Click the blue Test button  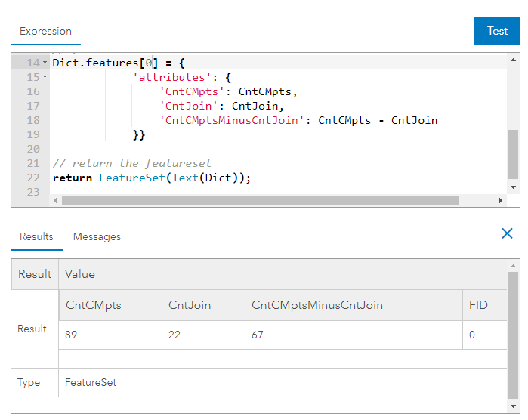point(497,31)
